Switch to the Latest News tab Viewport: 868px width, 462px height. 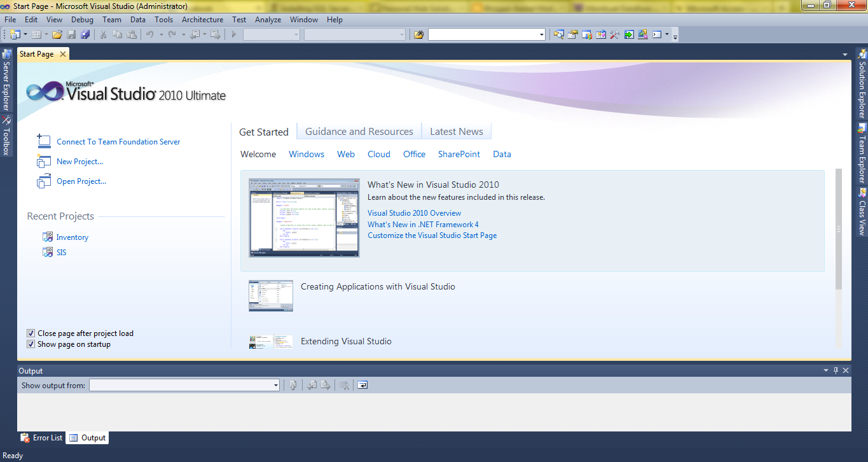[457, 131]
